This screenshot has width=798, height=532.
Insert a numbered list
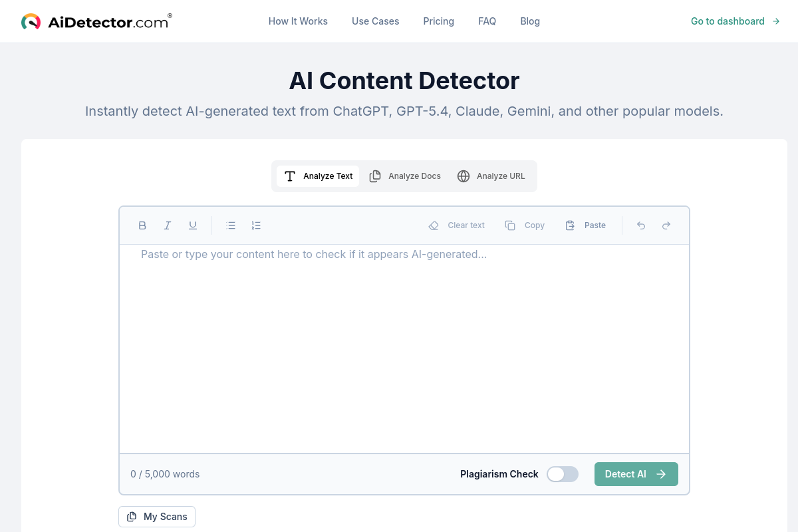(256, 225)
